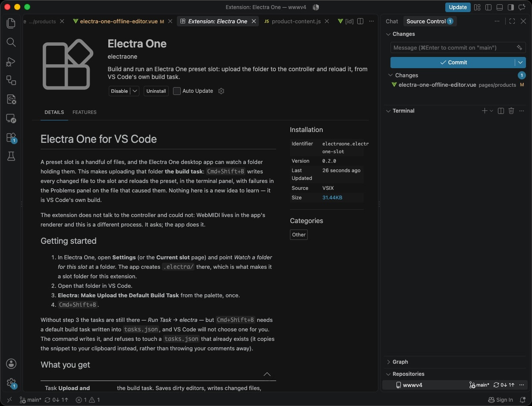532x406 pixels.
Task: Open the FEATURES tab of the extension
Action: 85,112
